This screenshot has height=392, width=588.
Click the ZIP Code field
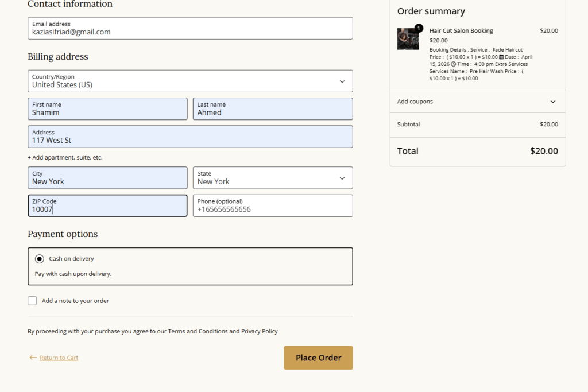coord(107,205)
